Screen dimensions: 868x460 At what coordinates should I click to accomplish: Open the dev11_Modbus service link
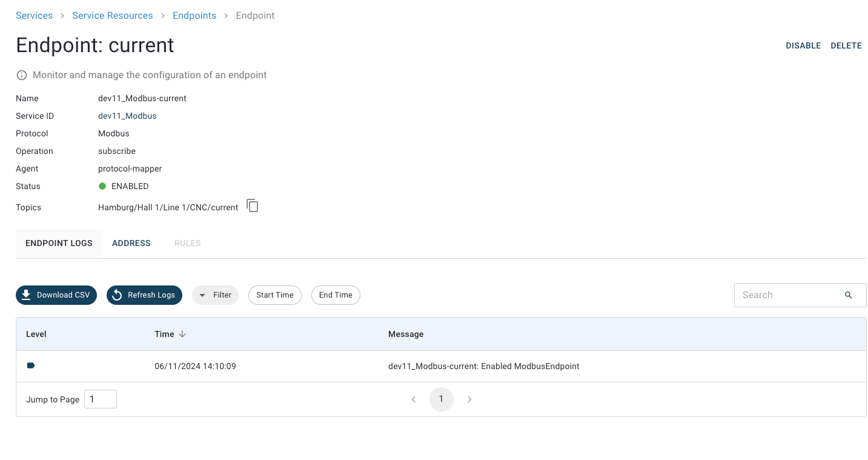click(127, 116)
